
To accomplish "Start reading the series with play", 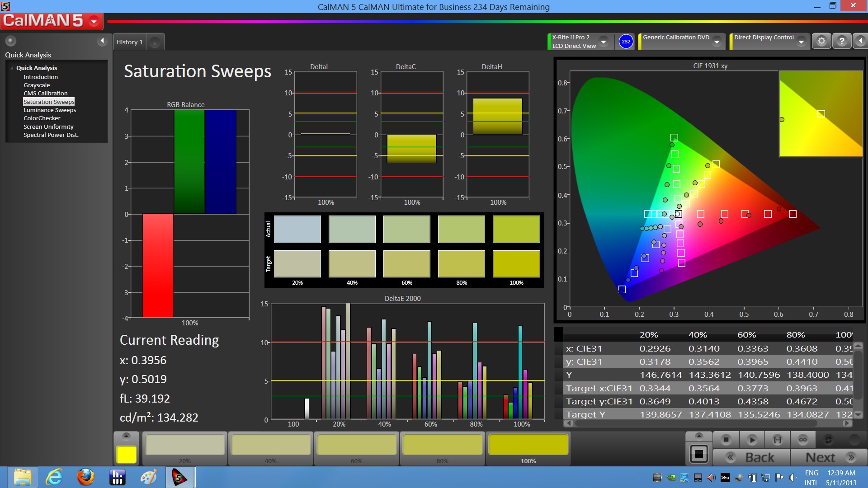I will [752, 439].
